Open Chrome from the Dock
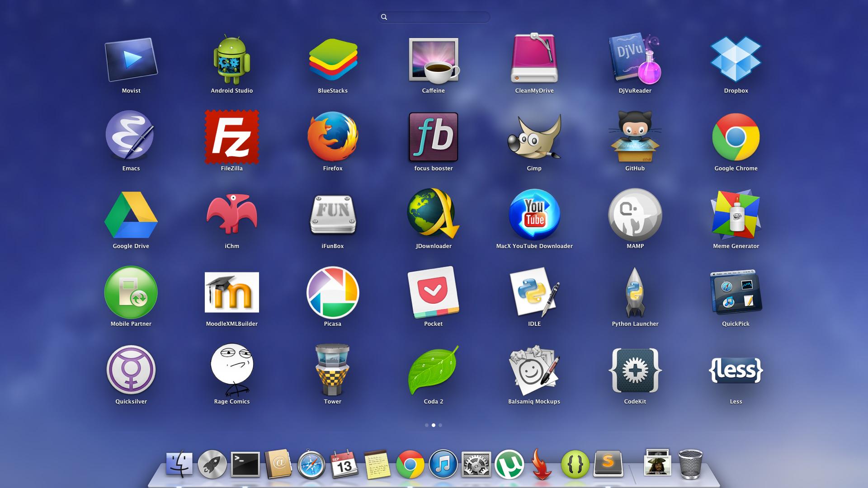 (410, 465)
